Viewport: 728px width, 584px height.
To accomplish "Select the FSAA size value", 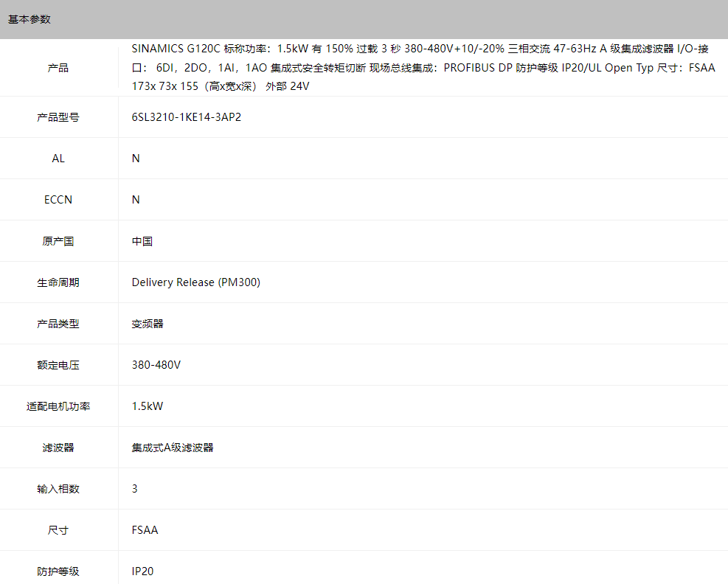I will (x=145, y=530).
